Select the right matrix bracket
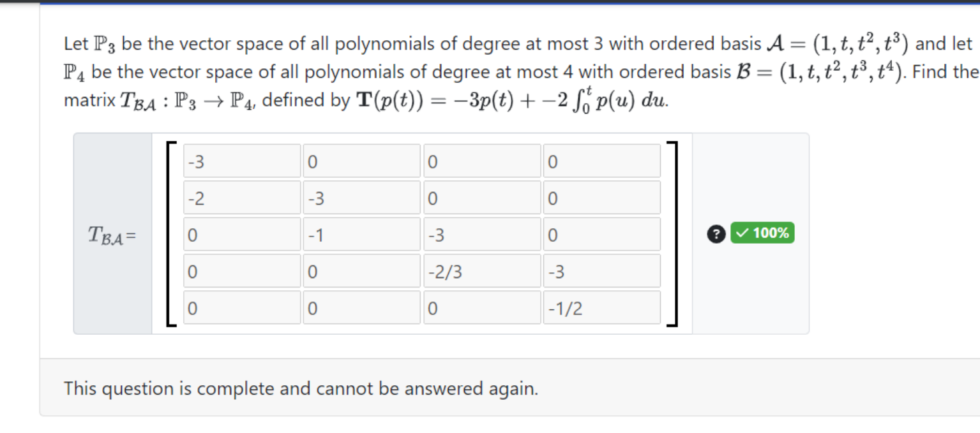This screenshot has height=433, width=980. [677, 233]
